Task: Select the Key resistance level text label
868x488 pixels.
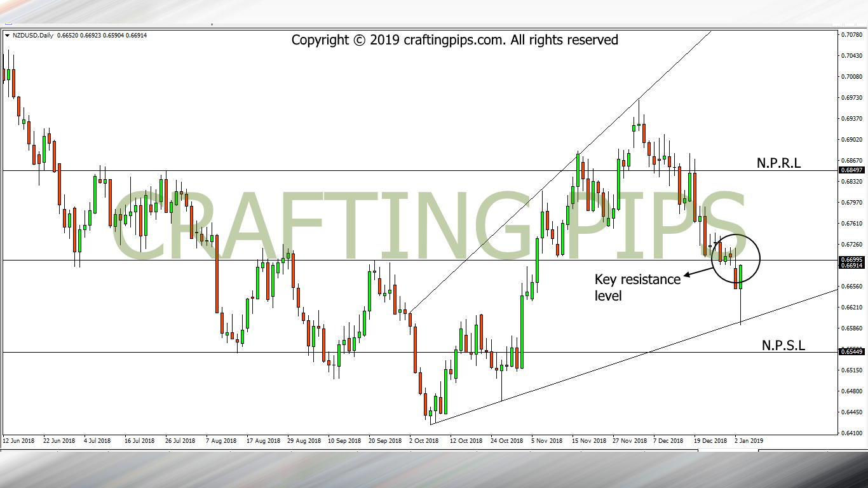Action: click(x=637, y=287)
